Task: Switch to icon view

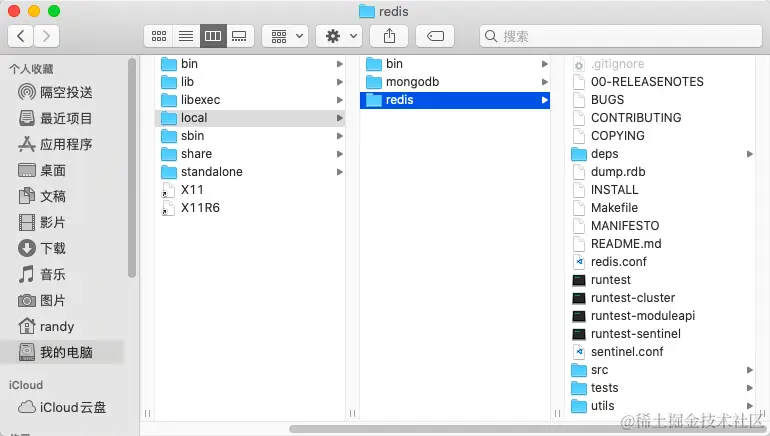Action: tap(158, 36)
